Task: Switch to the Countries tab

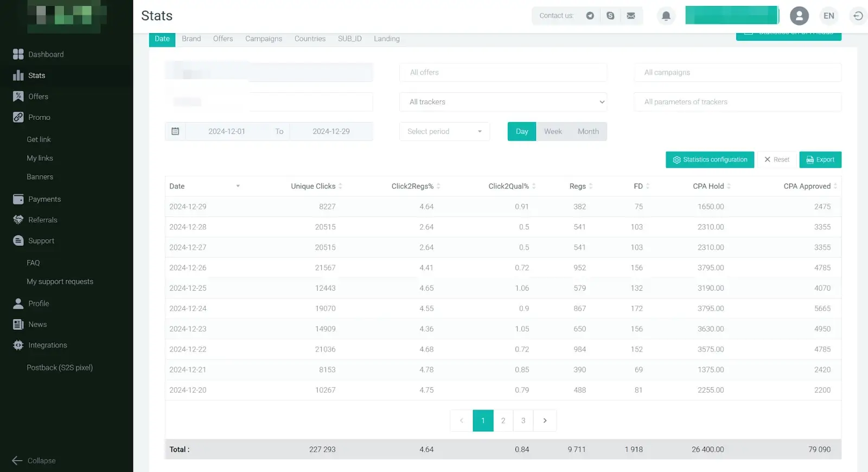Action: pyautogui.click(x=310, y=39)
